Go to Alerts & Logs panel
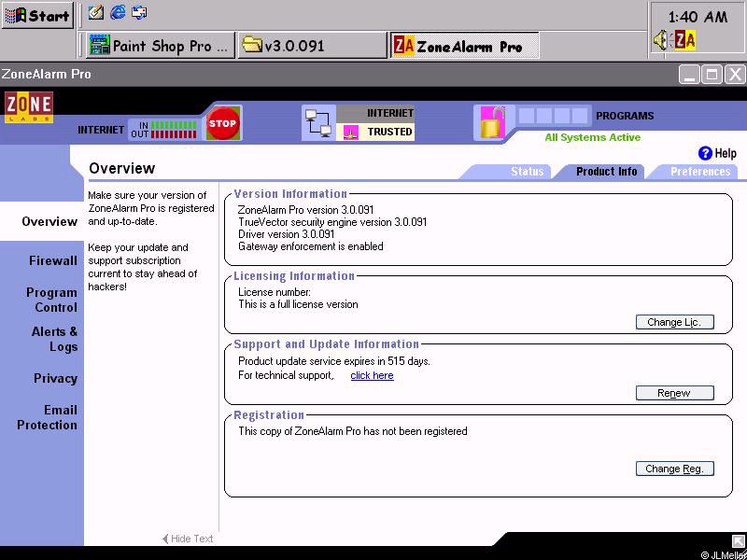Image resolution: width=747 pixels, height=560 pixels. (54, 339)
